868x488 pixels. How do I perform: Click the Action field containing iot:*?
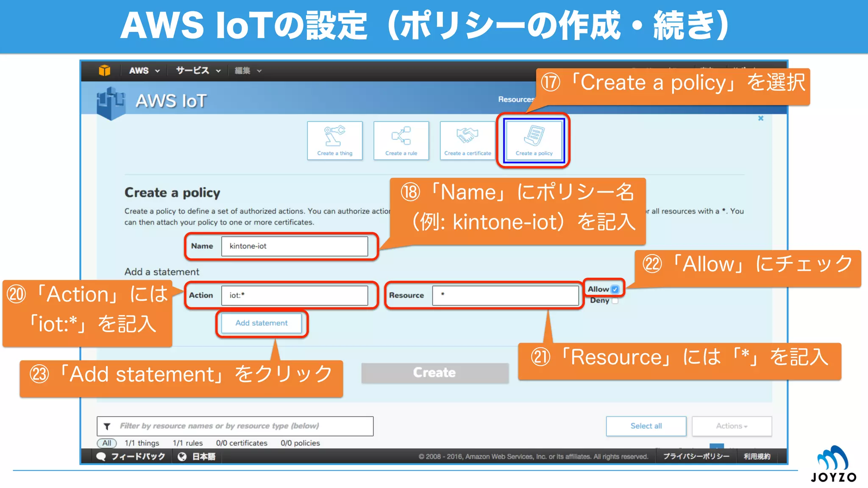pos(295,295)
